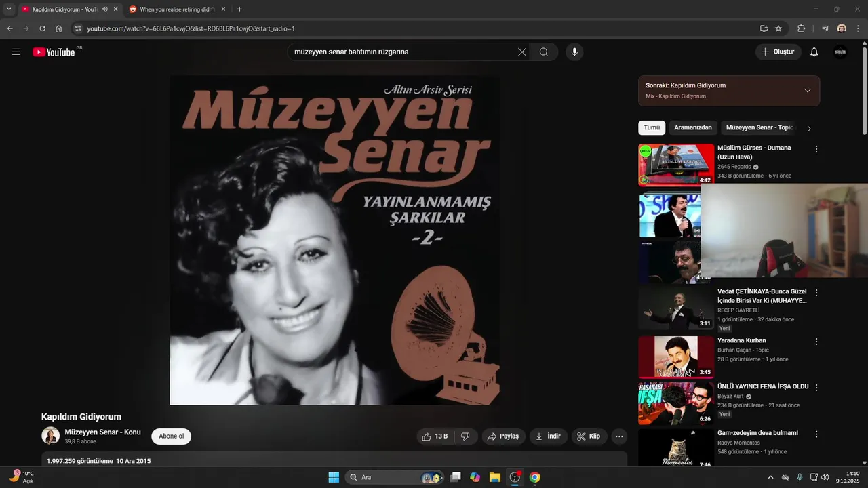Start voice search with microphone
868x488 pixels.
tap(574, 52)
